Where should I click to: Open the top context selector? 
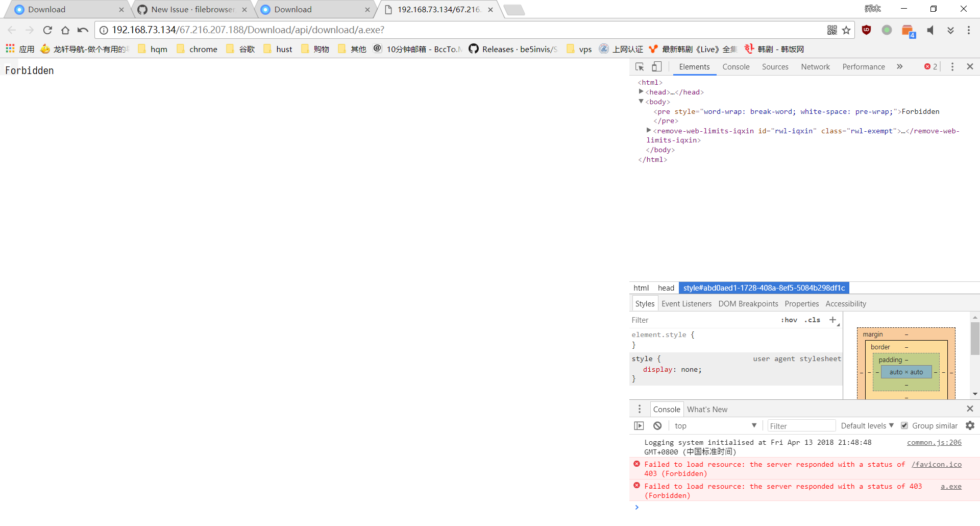pyautogui.click(x=715, y=425)
